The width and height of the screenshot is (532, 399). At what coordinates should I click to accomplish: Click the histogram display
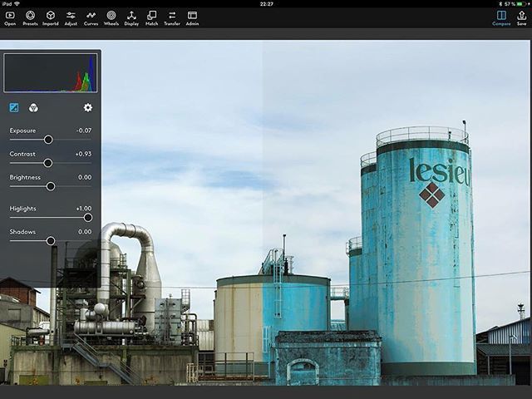point(51,73)
